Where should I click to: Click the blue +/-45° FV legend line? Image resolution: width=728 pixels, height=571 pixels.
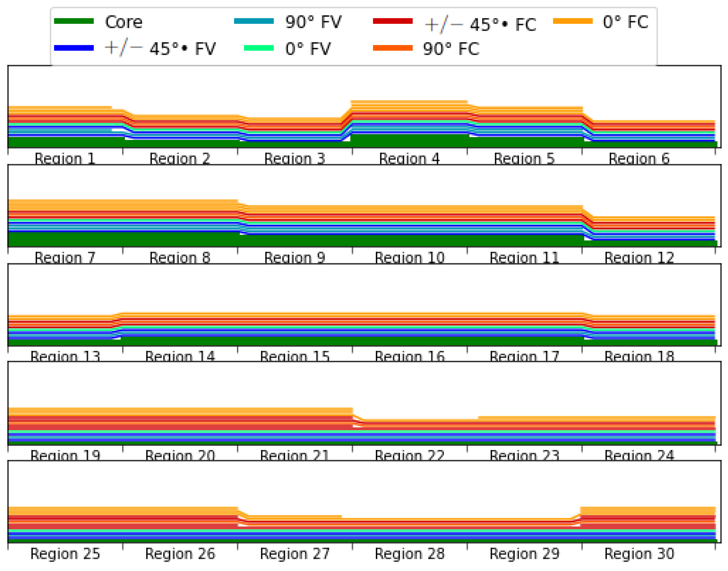[74, 48]
